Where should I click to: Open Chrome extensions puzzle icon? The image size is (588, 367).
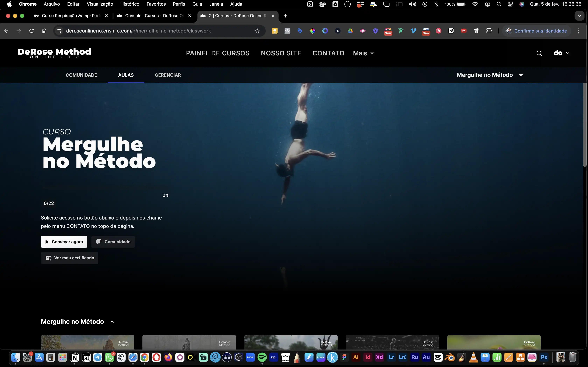(x=489, y=31)
